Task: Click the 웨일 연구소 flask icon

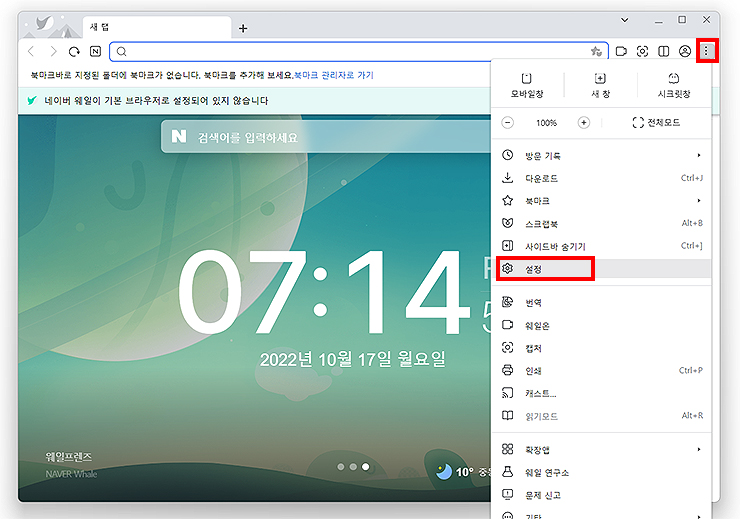Action: 507,472
